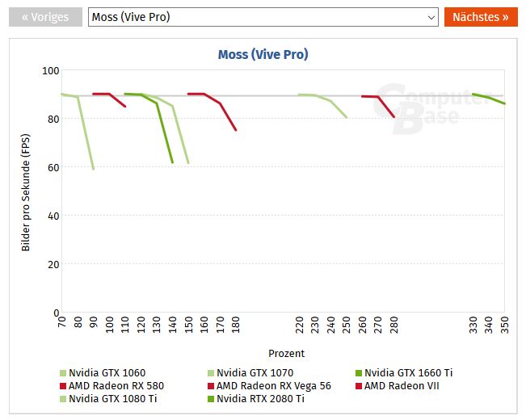Click the Nvidia RTX 2080 Ti legend label
This screenshot has width=526, height=420.
[x=261, y=399]
